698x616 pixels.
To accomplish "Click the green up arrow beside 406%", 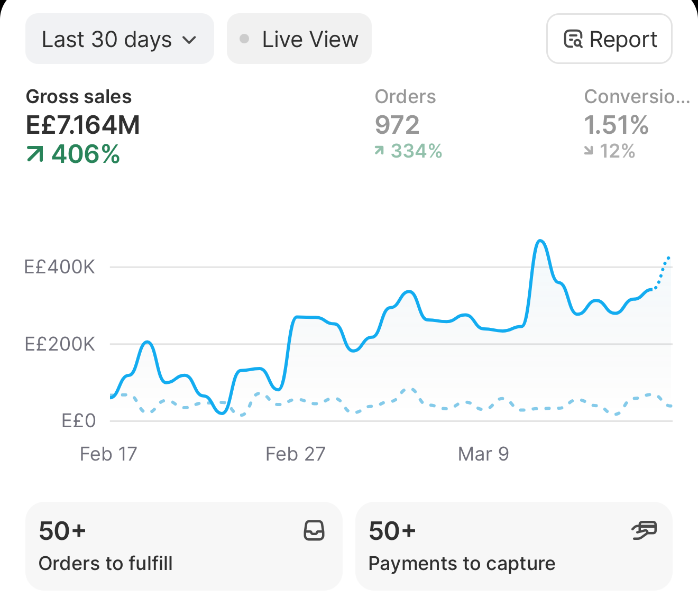I will (35, 154).
